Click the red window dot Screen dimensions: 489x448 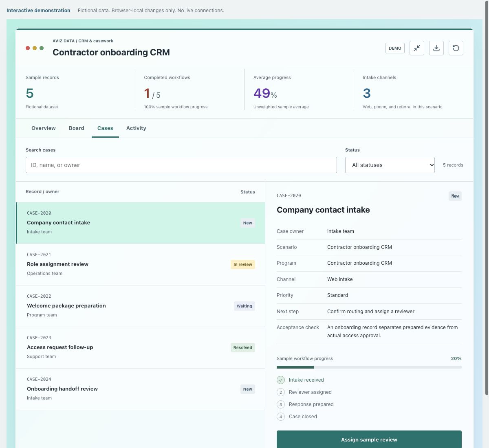28,48
